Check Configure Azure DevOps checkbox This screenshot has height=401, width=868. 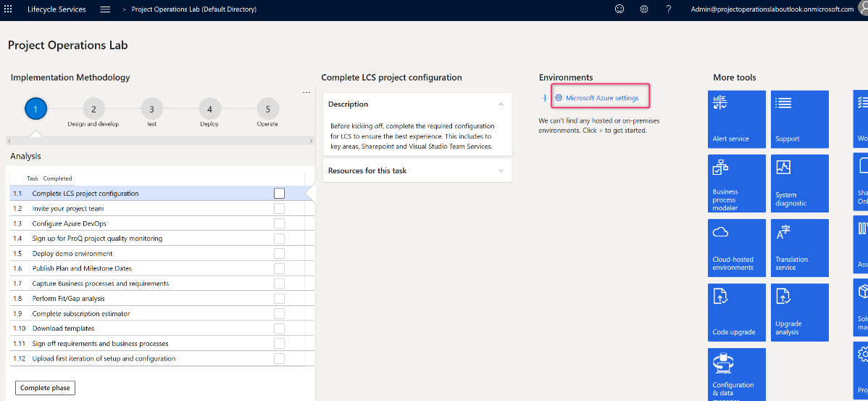click(280, 223)
